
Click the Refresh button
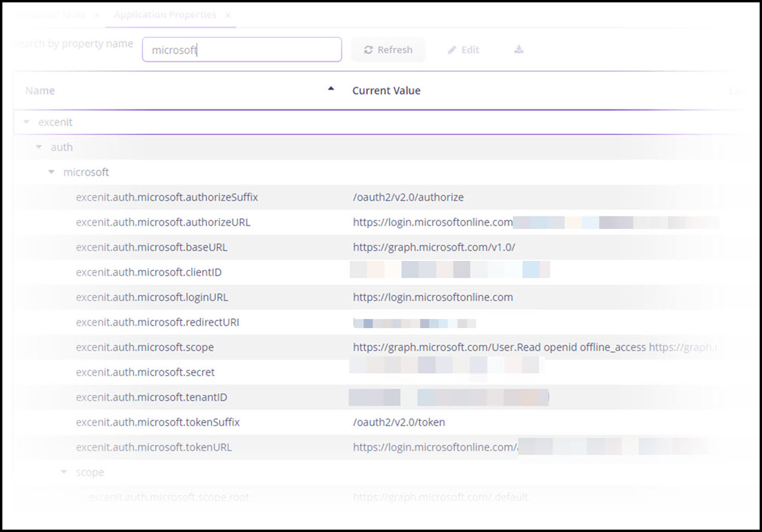click(x=388, y=50)
